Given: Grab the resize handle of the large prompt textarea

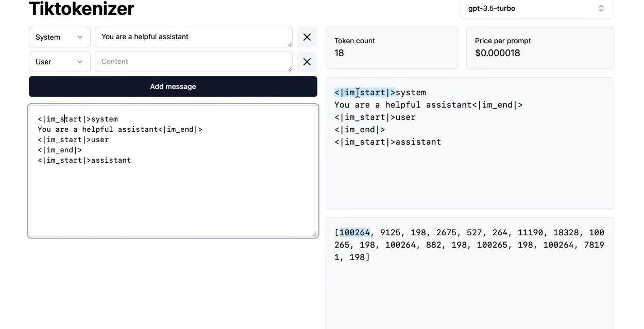Looking at the screenshot, I should (314, 234).
